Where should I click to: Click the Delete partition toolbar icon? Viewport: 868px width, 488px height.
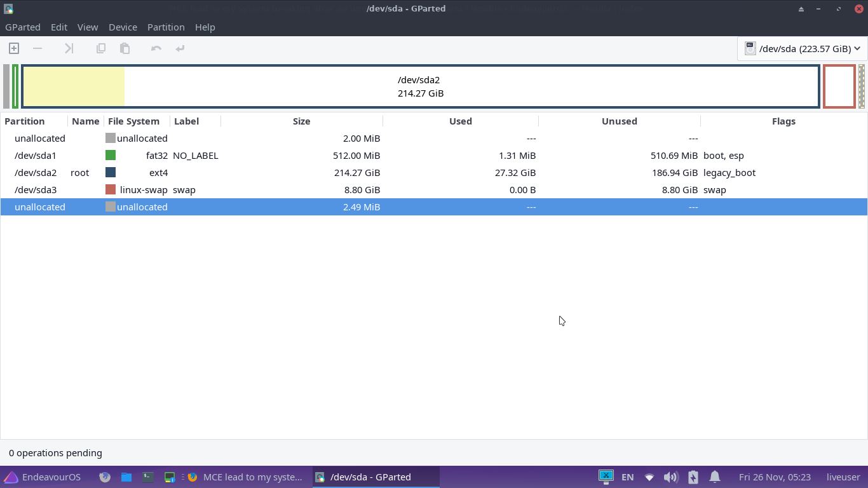point(37,48)
